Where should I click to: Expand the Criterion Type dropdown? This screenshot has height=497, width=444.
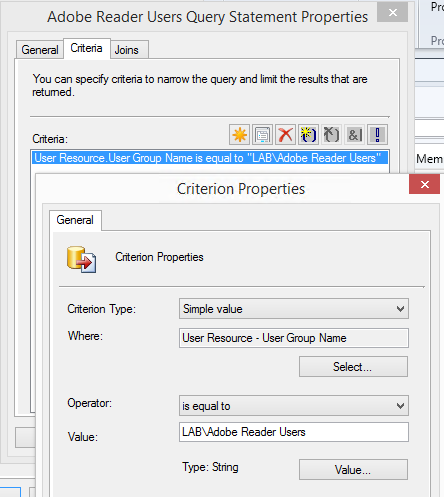[294, 309]
